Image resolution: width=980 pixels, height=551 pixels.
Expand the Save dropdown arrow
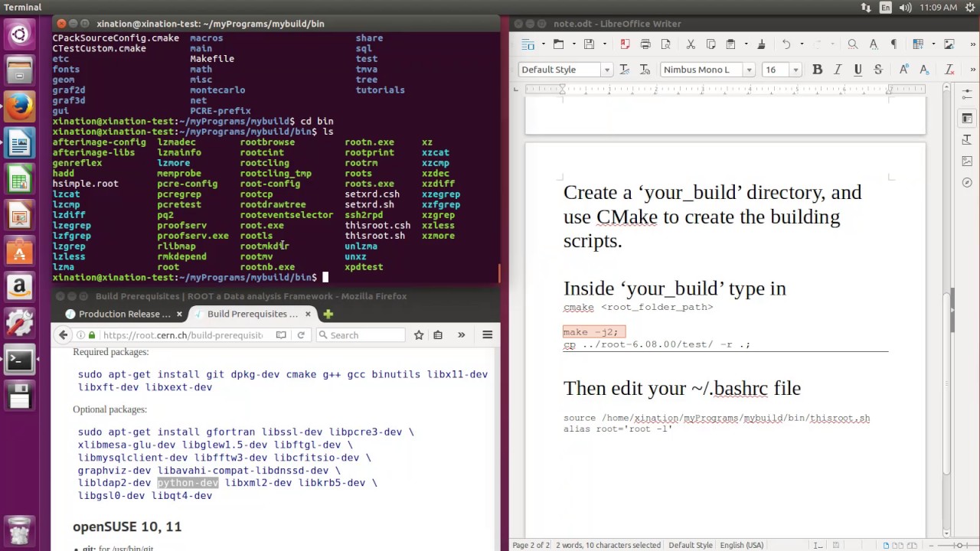tap(604, 44)
